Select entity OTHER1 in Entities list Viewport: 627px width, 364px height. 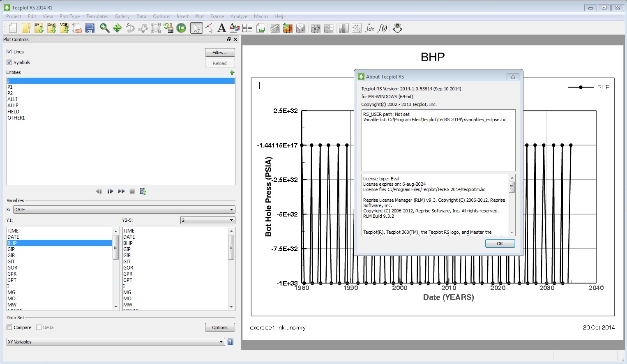[x=121, y=118]
